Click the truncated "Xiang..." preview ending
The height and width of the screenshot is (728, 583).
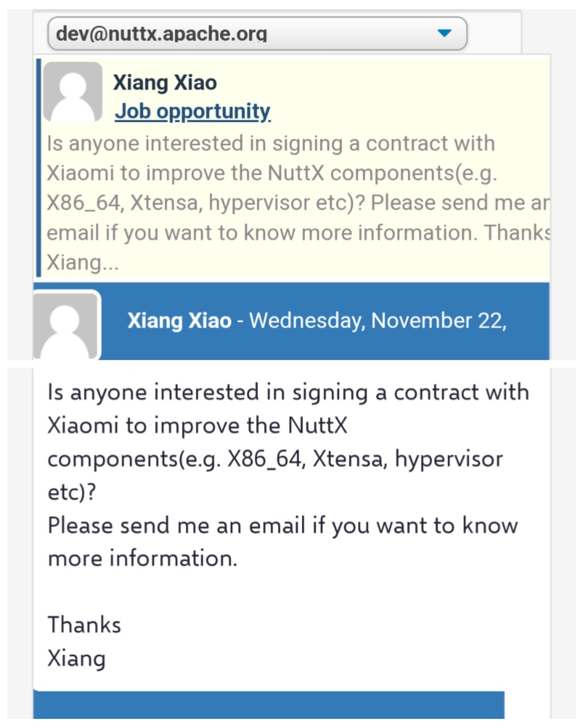click(82, 263)
